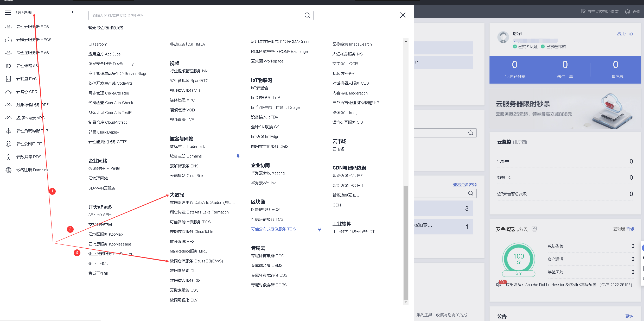Click the RDS cloud database icon
Screen dimensions: 644x321
click(x=9, y=157)
